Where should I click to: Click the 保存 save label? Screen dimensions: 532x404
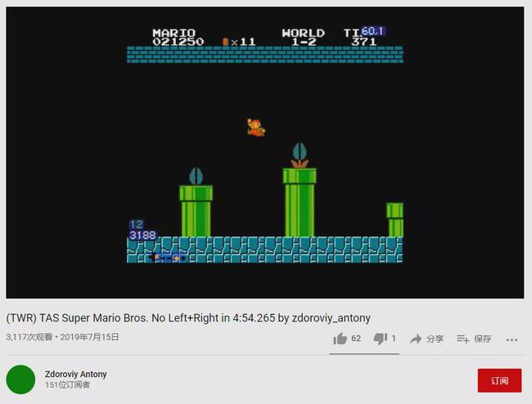point(482,339)
